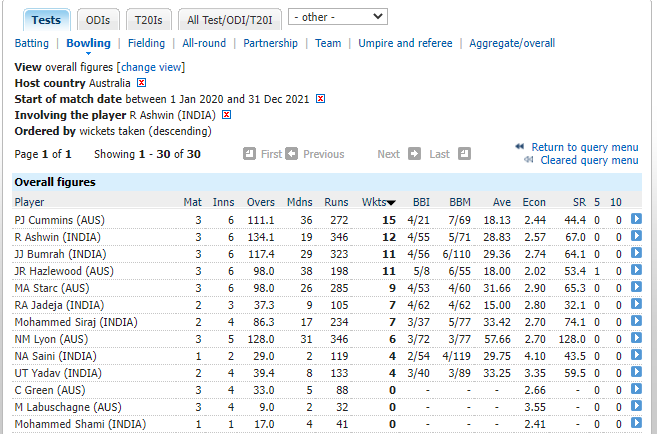Open the 'change view' link

(x=151, y=67)
